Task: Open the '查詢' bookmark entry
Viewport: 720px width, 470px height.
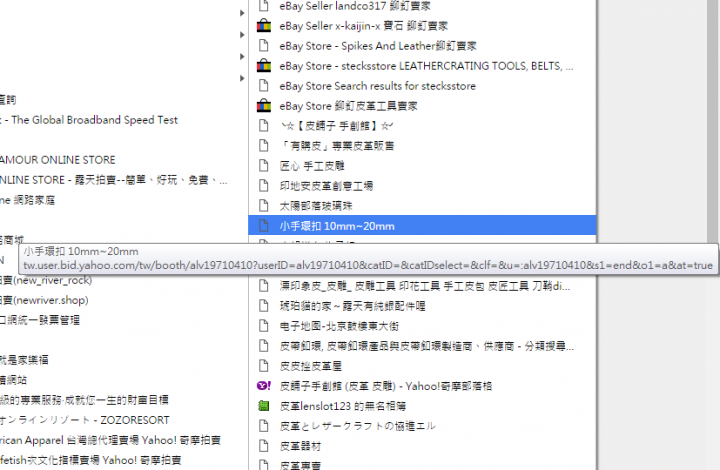Action: pos(8,100)
